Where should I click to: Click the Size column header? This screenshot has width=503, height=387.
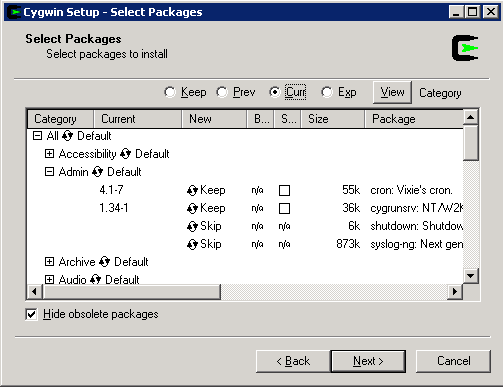pyautogui.click(x=333, y=119)
